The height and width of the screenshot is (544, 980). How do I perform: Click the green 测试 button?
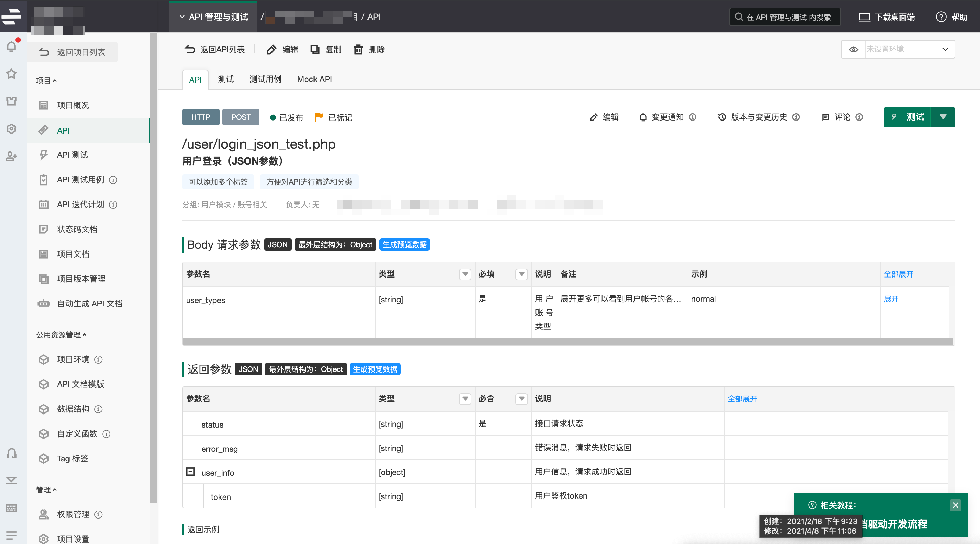[907, 117]
